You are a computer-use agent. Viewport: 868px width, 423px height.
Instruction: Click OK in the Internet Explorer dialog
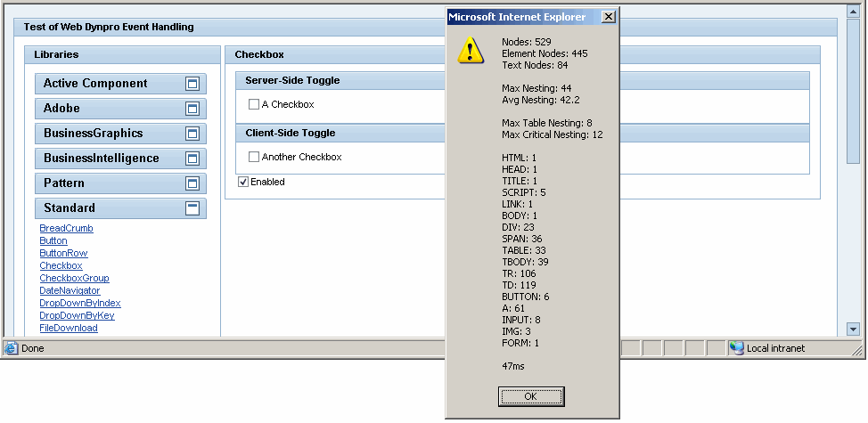click(531, 396)
